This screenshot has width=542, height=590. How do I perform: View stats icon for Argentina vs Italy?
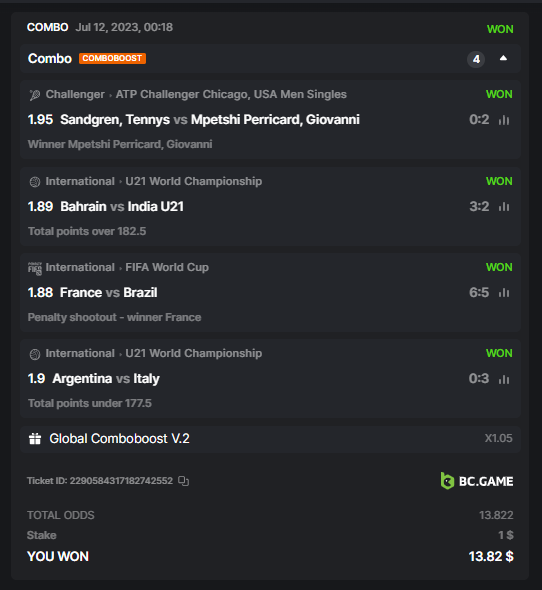pyautogui.click(x=504, y=379)
